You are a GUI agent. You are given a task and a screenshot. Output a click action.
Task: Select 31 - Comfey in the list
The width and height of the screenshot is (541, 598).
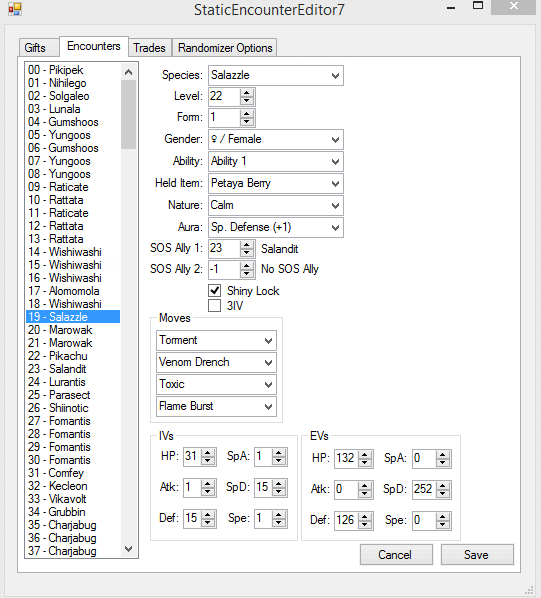pyautogui.click(x=73, y=473)
